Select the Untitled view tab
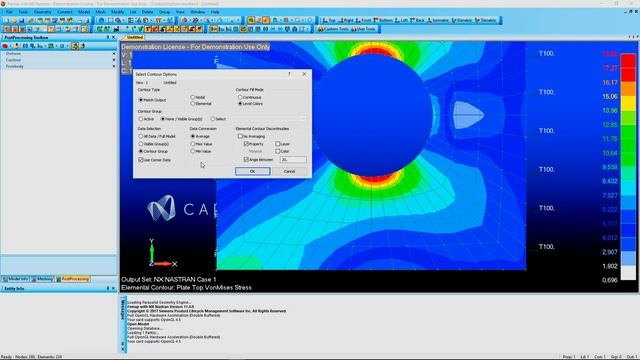 tap(135, 37)
